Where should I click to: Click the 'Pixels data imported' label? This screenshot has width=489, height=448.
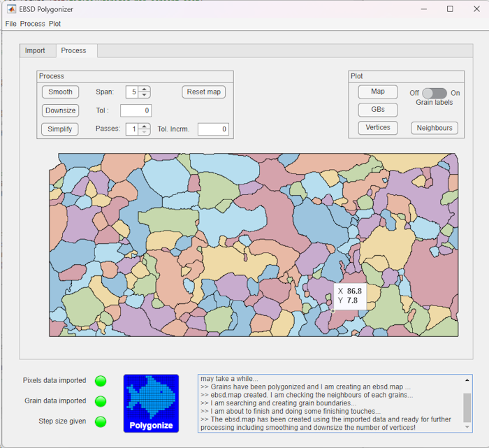pos(54,381)
